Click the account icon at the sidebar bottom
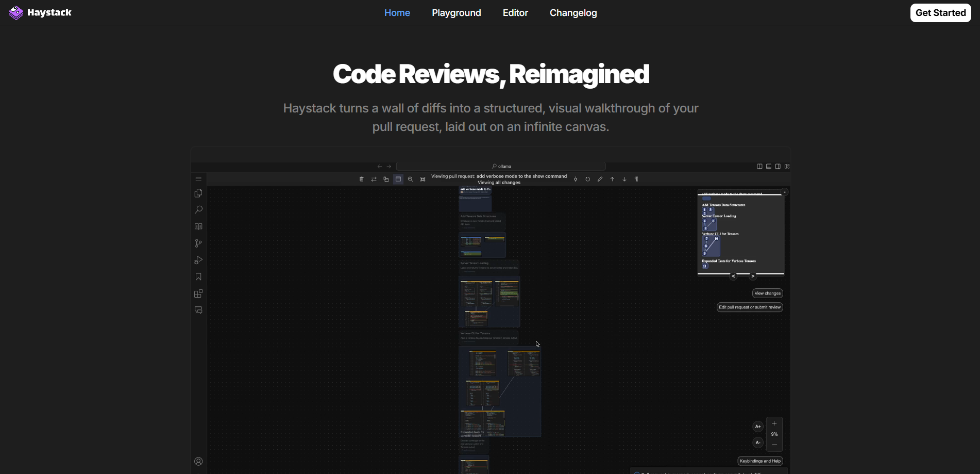Image resolution: width=980 pixels, height=474 pixels. tap(198, 462)
